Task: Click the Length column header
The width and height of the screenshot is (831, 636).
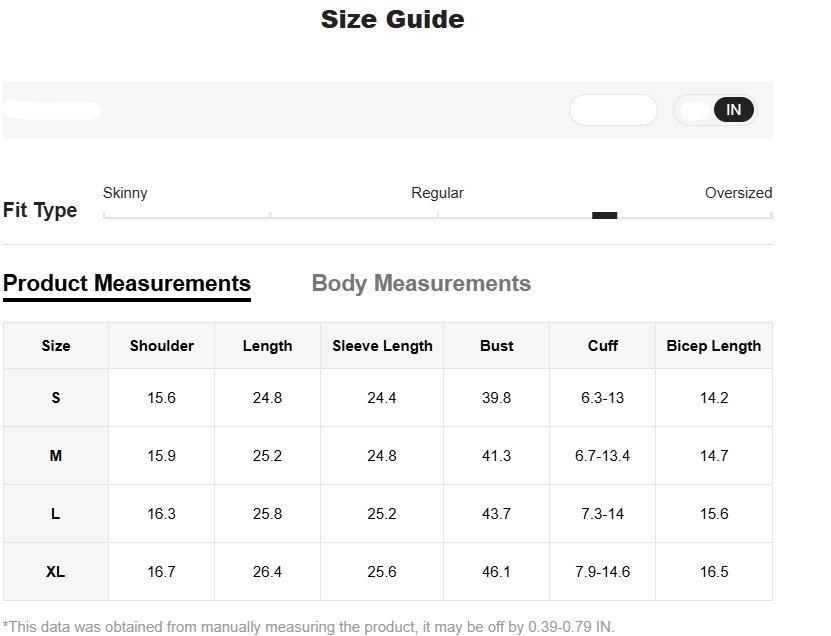Action: [267, 346]
